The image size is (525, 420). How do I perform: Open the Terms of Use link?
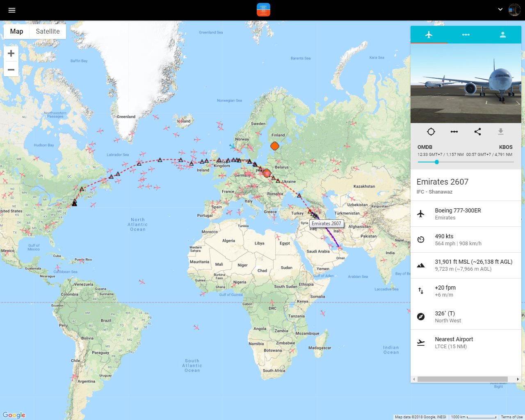tap(512, 417)
